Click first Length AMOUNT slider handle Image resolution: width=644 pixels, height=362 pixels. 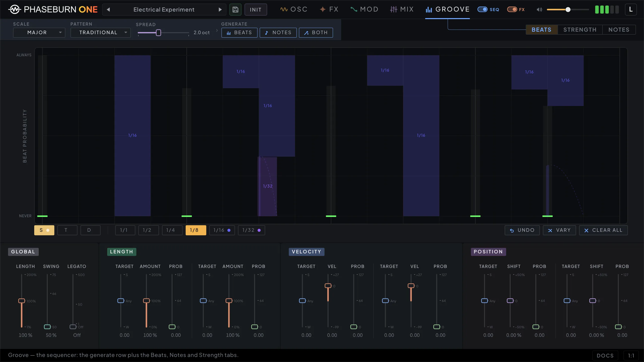146,301
